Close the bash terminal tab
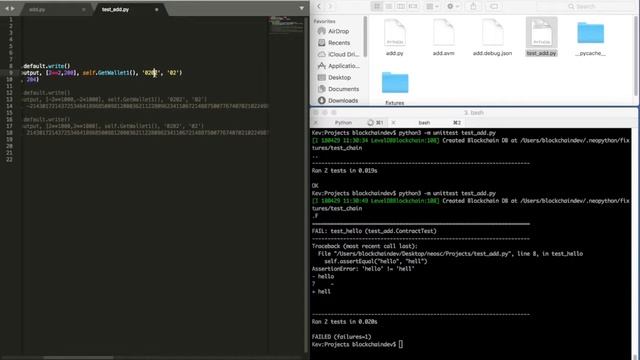Image resolution: width=640 pixels, height=360 pixels. click(393, 122)
